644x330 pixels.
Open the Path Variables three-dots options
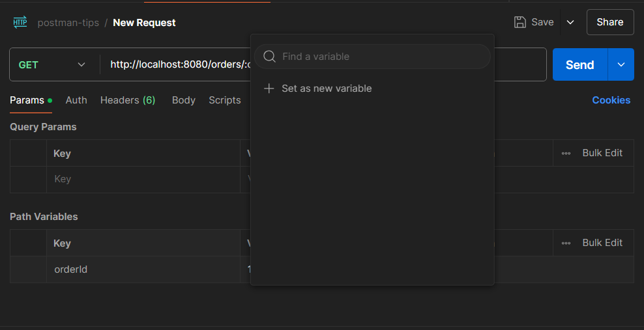(566, 243)
